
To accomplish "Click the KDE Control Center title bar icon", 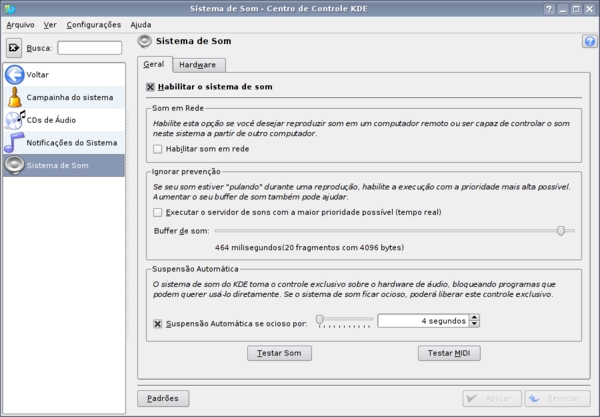I will coord(10,8).
